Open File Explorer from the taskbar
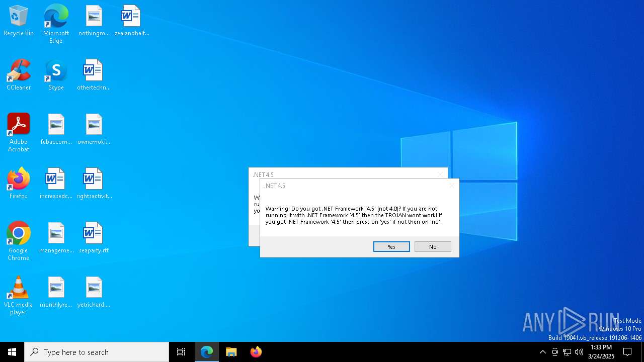The width and height of the screenshot is (644, 362). point(231,352)
